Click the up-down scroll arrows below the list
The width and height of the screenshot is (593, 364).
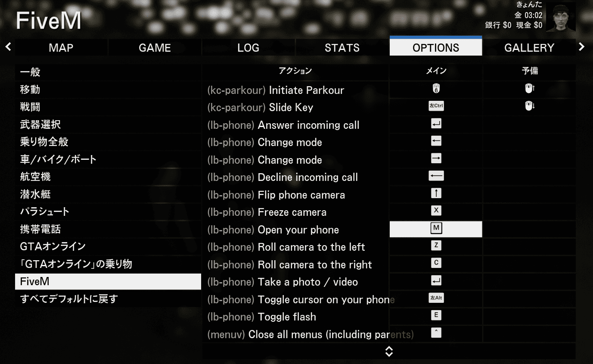click(389, 351)
